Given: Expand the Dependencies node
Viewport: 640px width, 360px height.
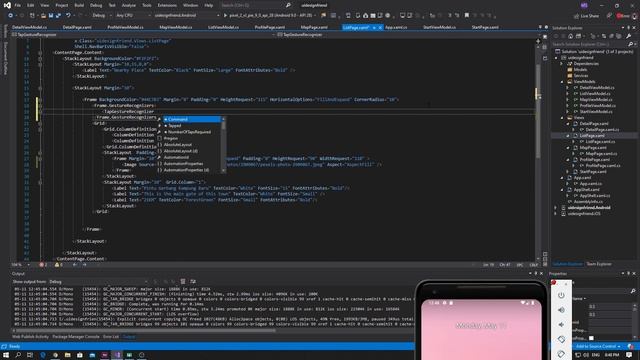Looking at the screenshot, I should click(x=562, y=64).
